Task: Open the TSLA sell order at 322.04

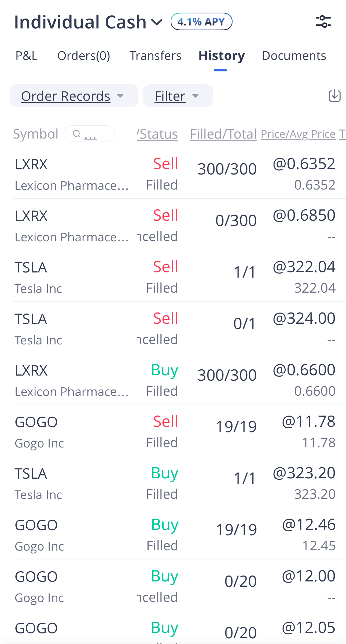Action: click(x=174, y=276)
